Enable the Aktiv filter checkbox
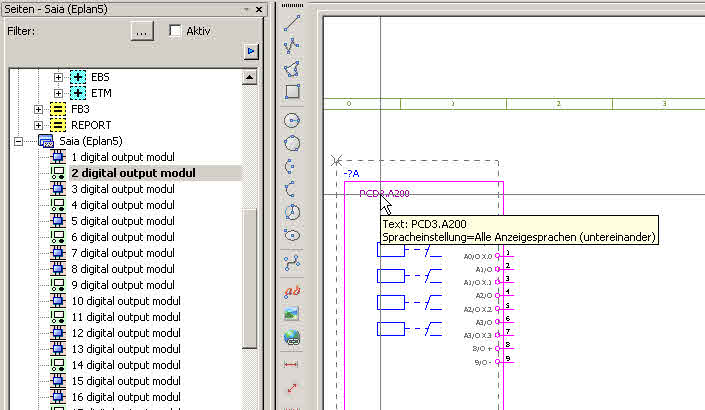705x410 pixels. pos(175,31)
